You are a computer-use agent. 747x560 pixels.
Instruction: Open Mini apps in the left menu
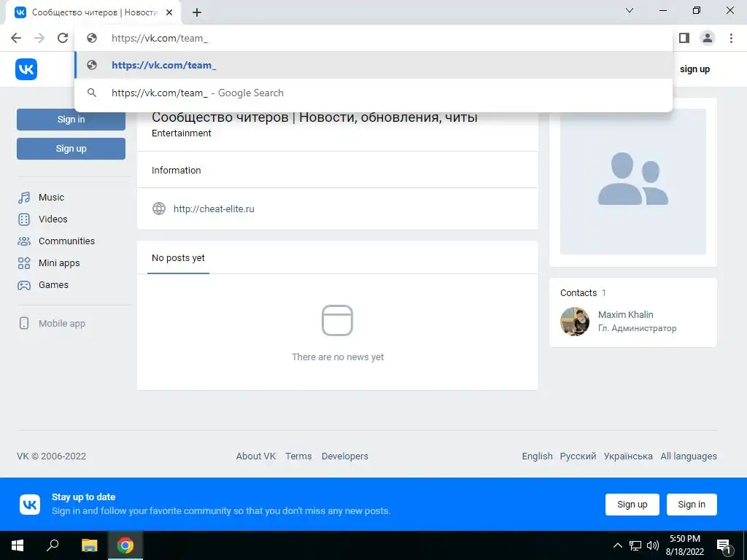[x=59, y=262]
